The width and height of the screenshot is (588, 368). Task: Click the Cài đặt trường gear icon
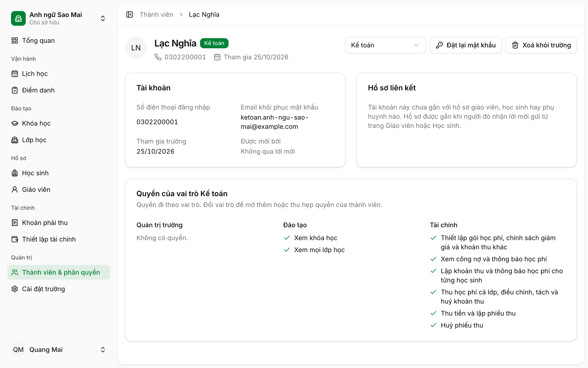[x=14, y=289]
